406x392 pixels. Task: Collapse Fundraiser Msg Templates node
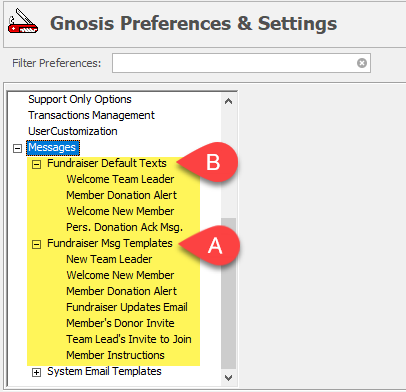click(x=36, y=244)
